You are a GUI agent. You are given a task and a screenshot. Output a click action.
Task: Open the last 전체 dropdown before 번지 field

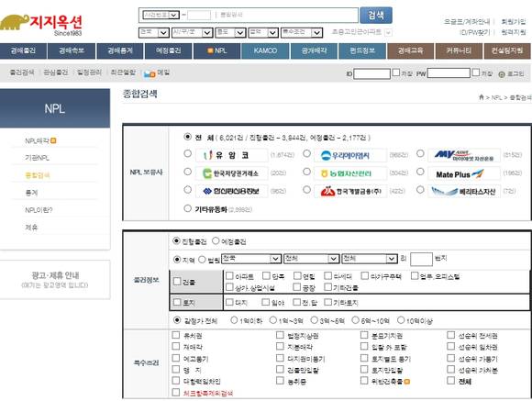(x=370, y=259)
